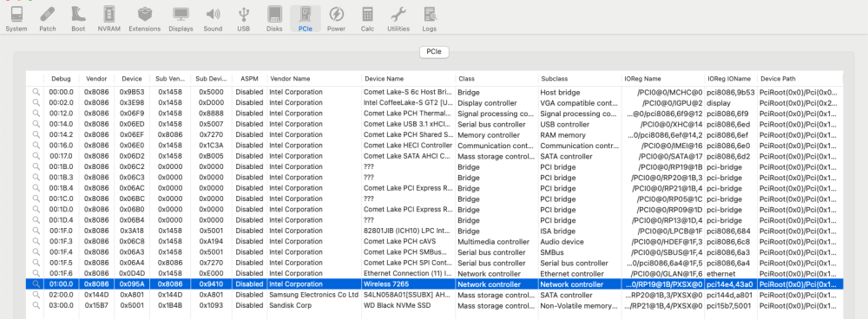Open the Disks toolbar section
868x319 pixels.
click(x=274, y=19)
